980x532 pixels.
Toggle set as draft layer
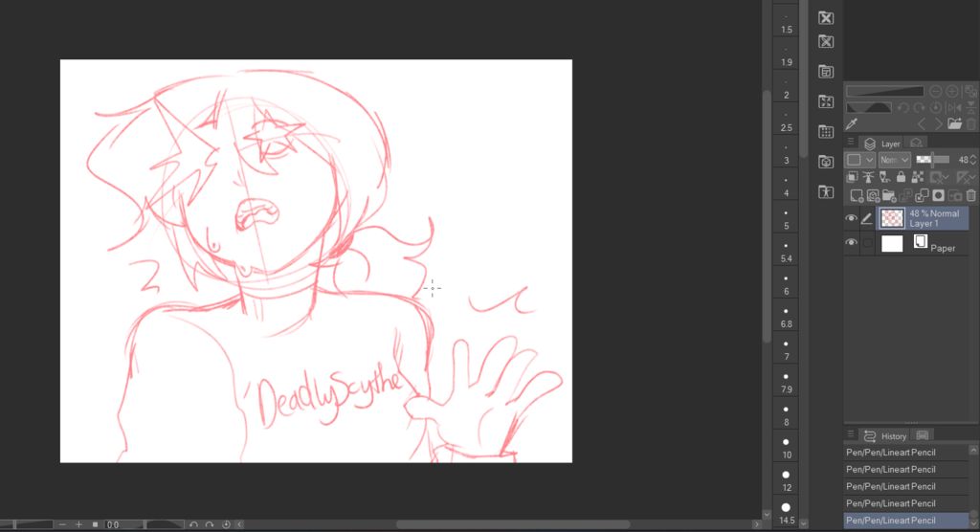884,178
